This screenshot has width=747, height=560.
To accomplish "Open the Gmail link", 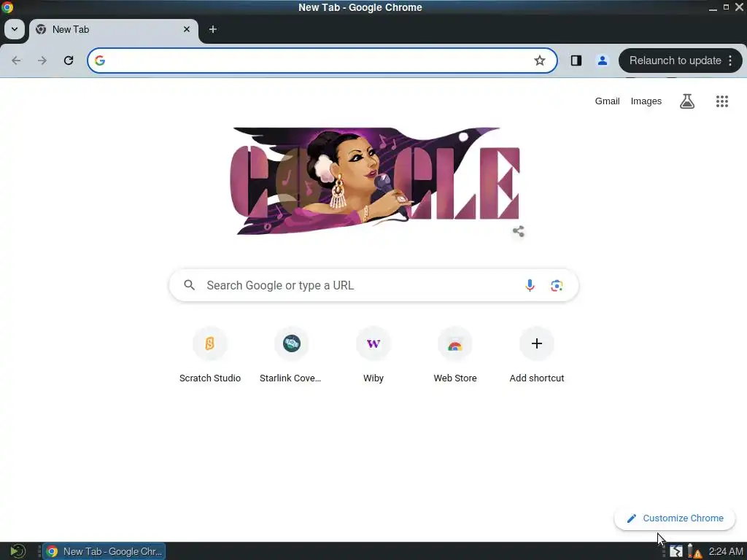I will pyautogui.click(x=607, y=101).
